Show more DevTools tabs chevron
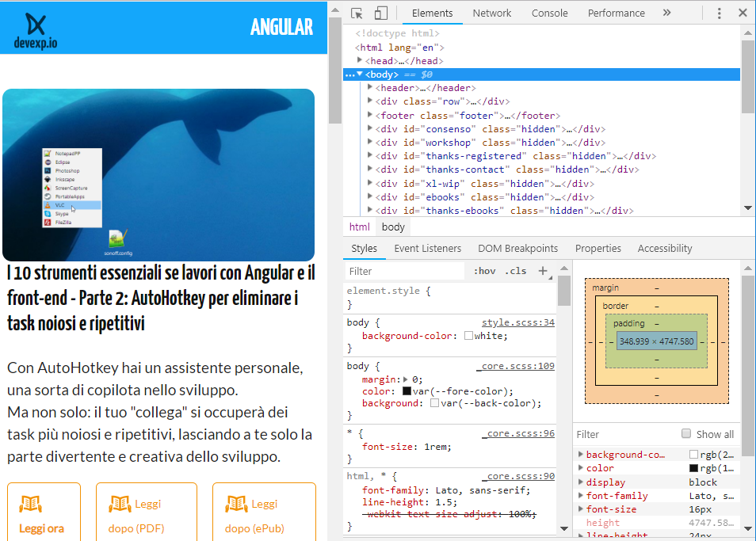 pos(666,13)
